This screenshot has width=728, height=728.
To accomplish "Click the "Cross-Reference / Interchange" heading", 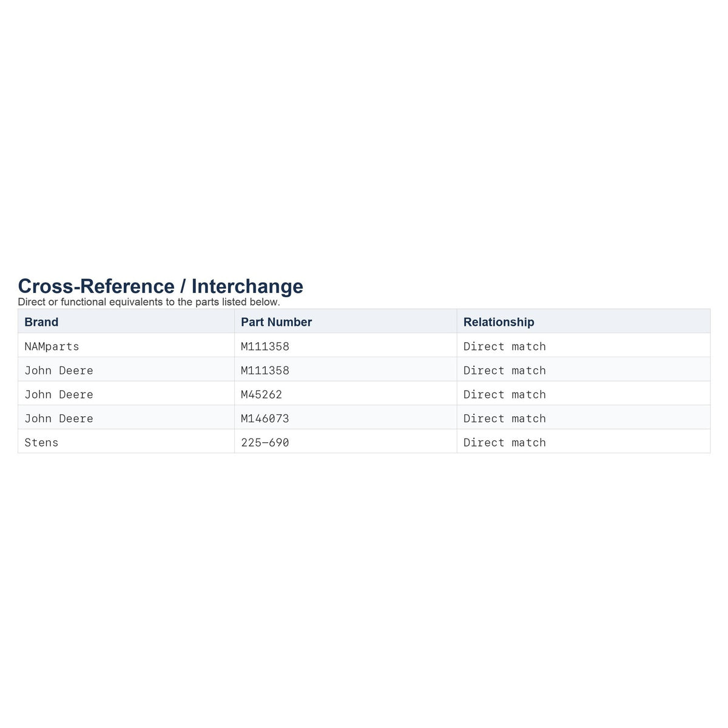I will (x=161, y=286).
